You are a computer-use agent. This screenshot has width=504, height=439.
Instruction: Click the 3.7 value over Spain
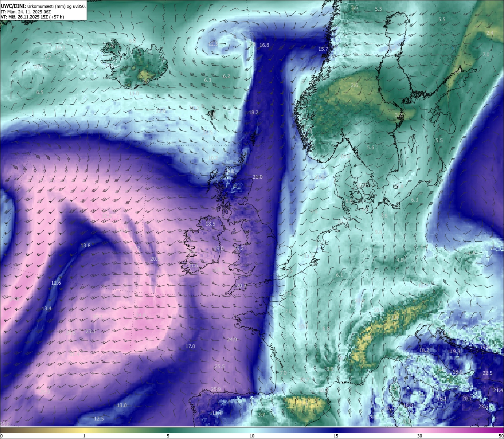261,415
